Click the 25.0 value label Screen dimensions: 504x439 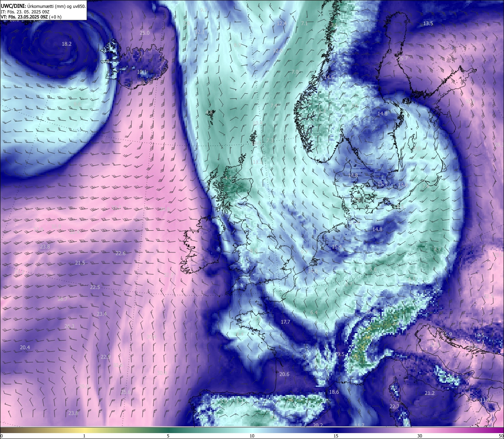(145, 33)
